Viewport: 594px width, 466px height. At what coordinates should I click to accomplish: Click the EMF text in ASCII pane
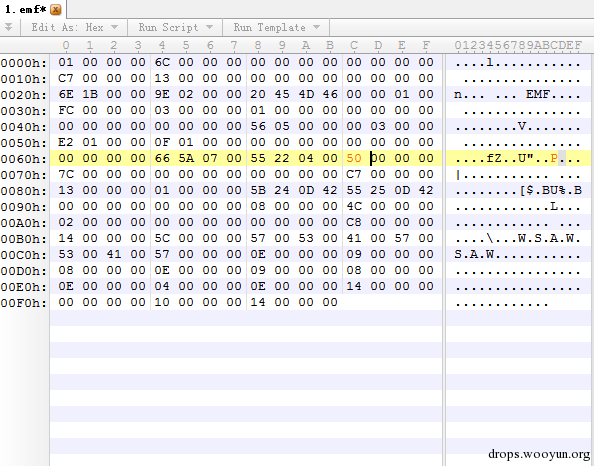tap(537, 94)
